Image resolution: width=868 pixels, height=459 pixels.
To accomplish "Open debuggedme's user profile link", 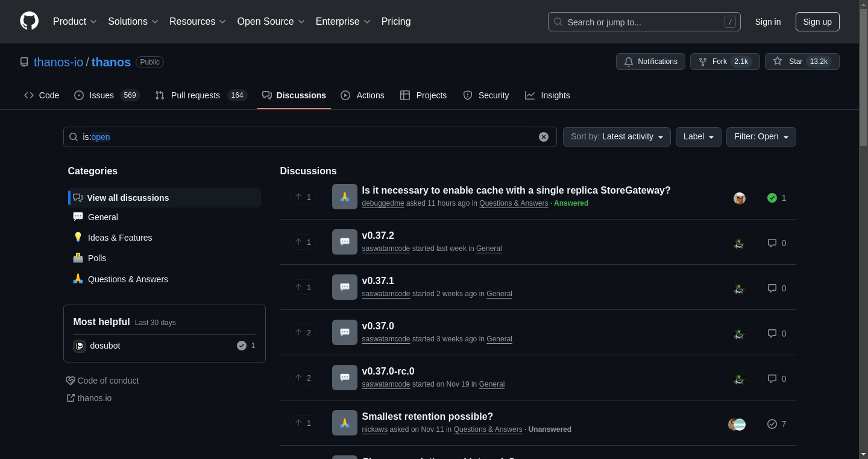I will tap(383, 203).
